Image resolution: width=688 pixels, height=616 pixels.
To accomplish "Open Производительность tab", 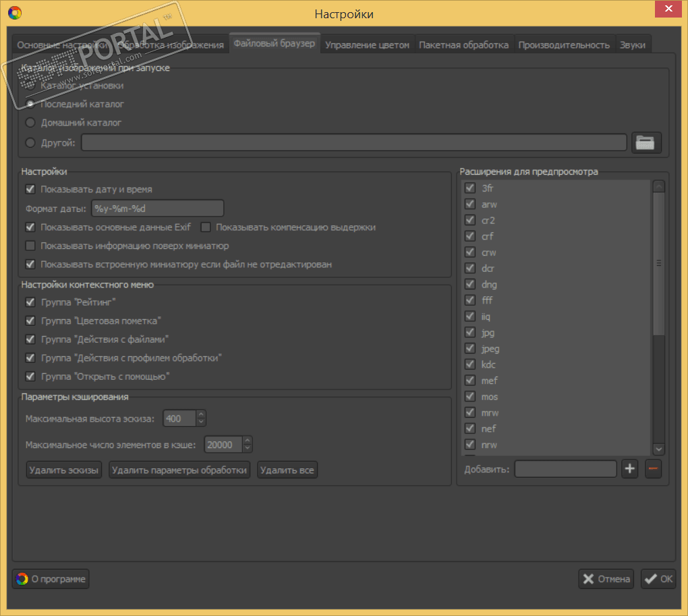I will (565, 45).
